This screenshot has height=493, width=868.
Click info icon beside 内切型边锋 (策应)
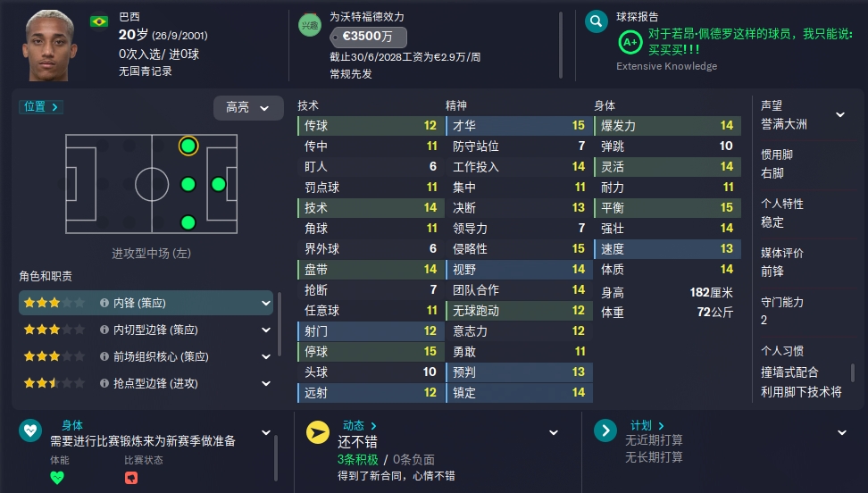click(104, 330)
